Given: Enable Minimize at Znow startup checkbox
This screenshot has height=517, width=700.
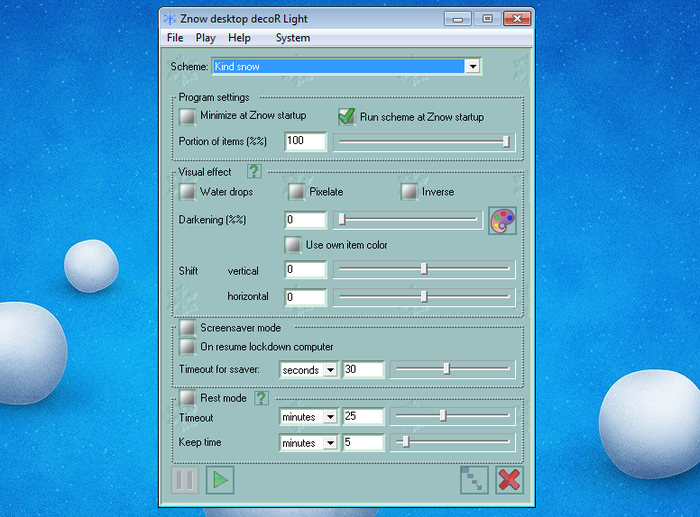Looking at the screenshot, I should 188,117.
